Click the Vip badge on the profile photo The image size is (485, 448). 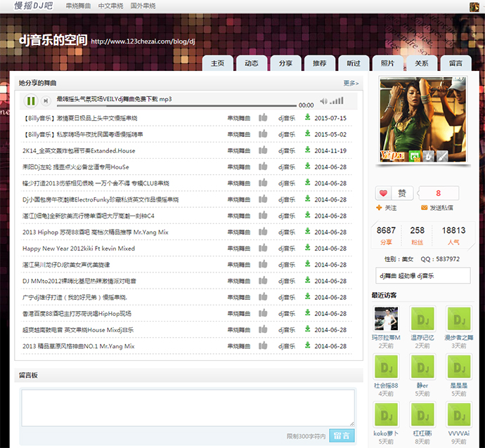click(x=392, y=155)
